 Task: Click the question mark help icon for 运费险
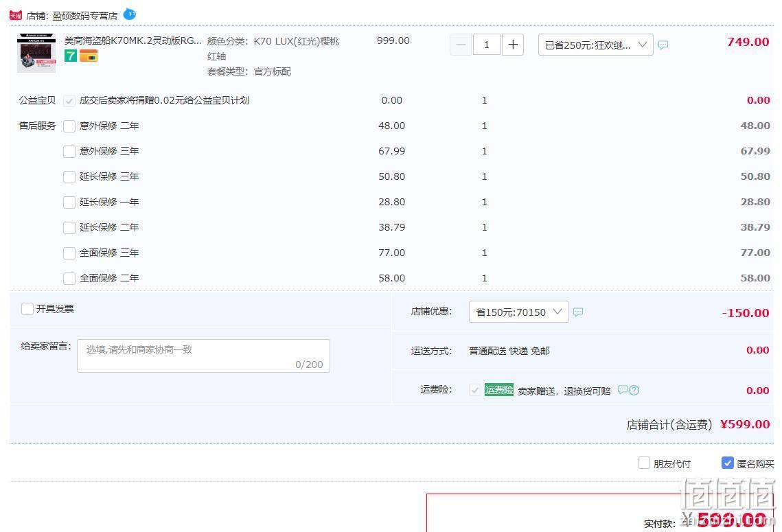pyautogui.click(x=634, y=391)
